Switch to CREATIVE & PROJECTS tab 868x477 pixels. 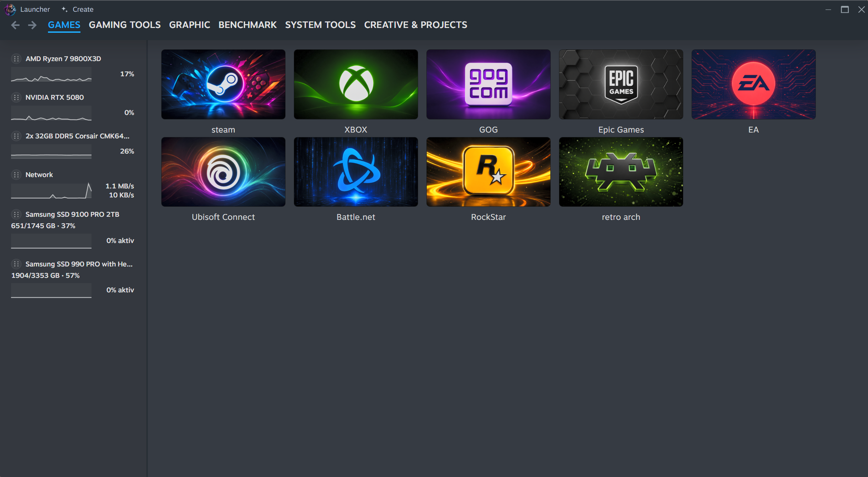click(x=416, y=25)
